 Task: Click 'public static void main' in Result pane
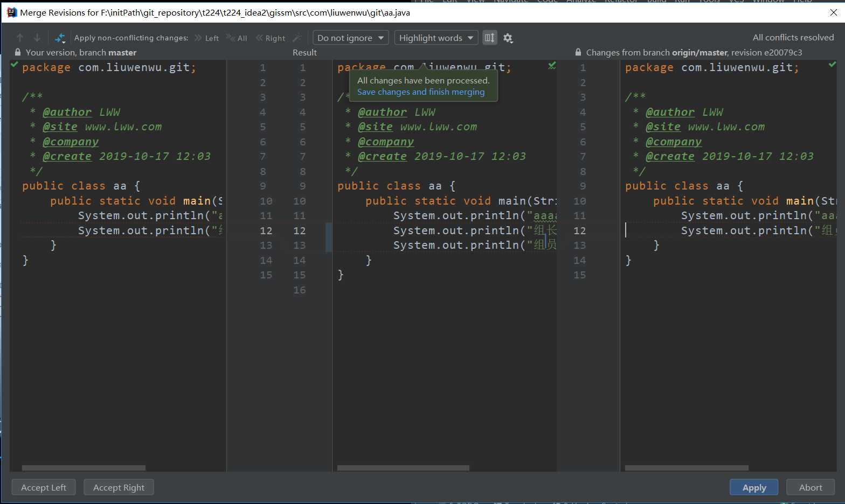pyautogui.click(x=446, y=201)
